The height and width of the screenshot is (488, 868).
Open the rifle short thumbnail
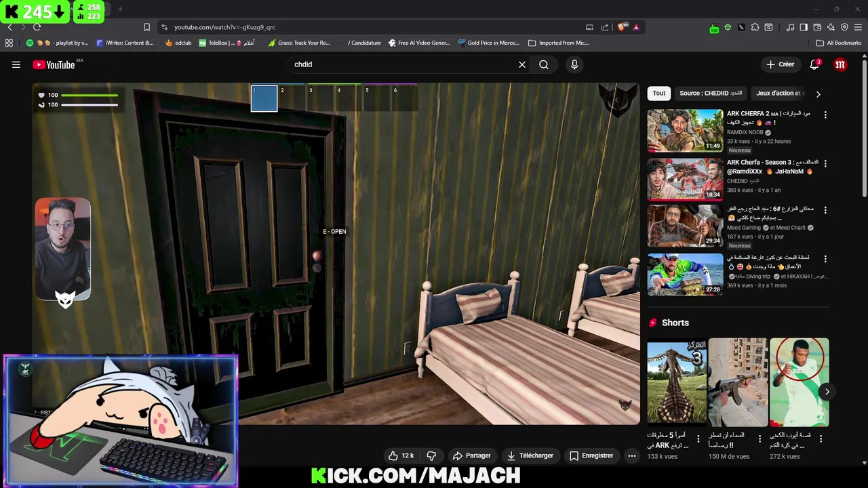click(x=738, y=382)
